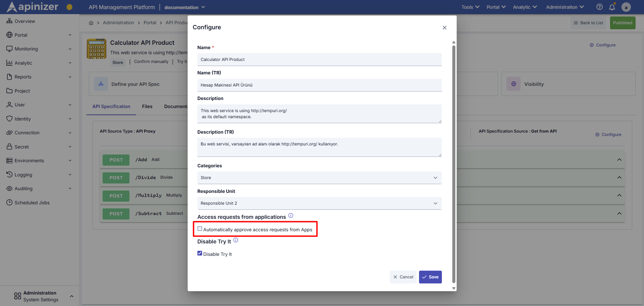Viewport: 644px width, 306px height.
Task: Open the notification bell
Action: pos(612,7)
